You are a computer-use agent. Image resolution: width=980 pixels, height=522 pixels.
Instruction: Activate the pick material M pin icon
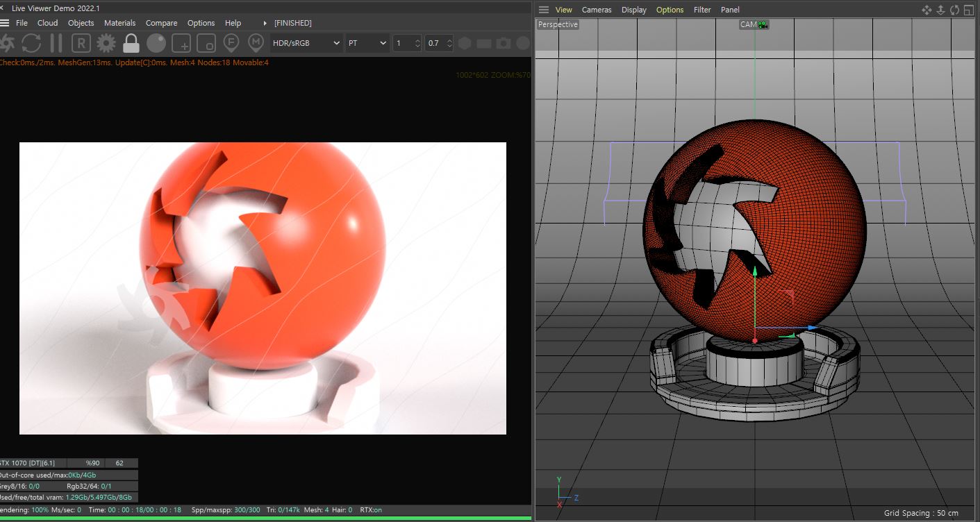pos(256,43)
